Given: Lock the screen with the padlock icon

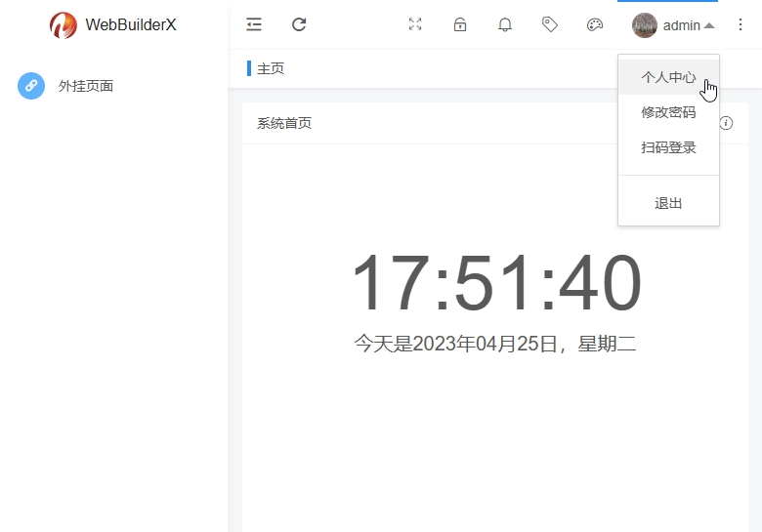Looking at the screenshot, I should [x=460, y=24].
